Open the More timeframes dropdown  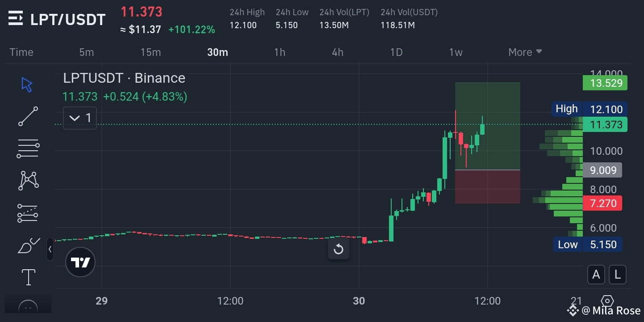click(x=525, y=52)
